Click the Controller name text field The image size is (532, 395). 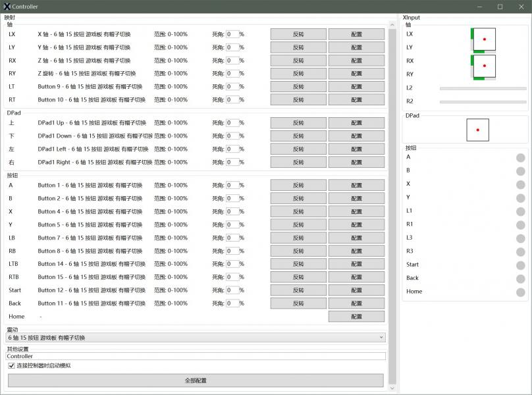click(x=196, y=356)
